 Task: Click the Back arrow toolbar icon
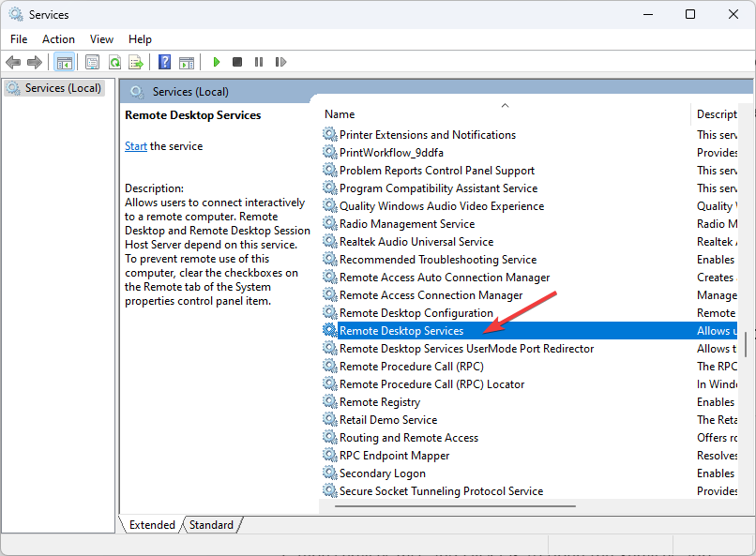click(13, 62)
